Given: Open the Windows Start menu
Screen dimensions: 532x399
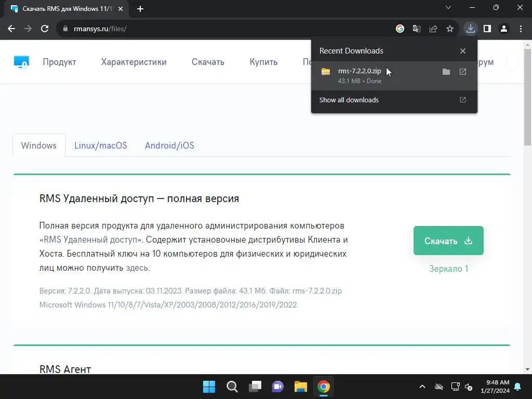Looking at the screenshot, I should pyautogui.click(x=209, y=387).
